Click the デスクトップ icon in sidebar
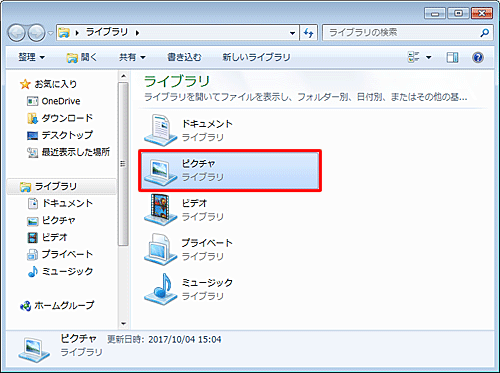This screenshot has height=373, width=500. (x=32, y=135)
